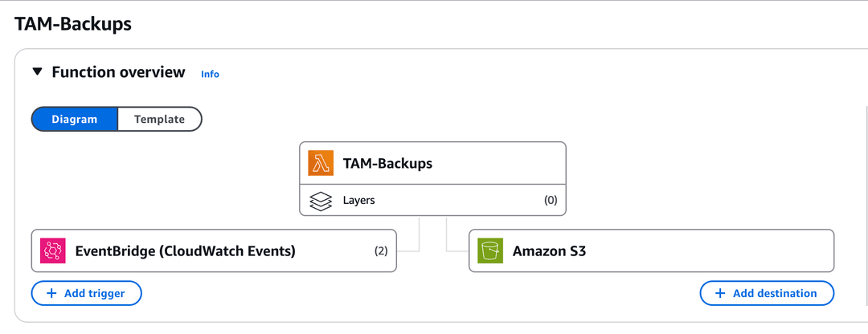The image size is (868, 334).
Task: Click the EventBridge trigger count (2)
Action: (x=381, y=251)
